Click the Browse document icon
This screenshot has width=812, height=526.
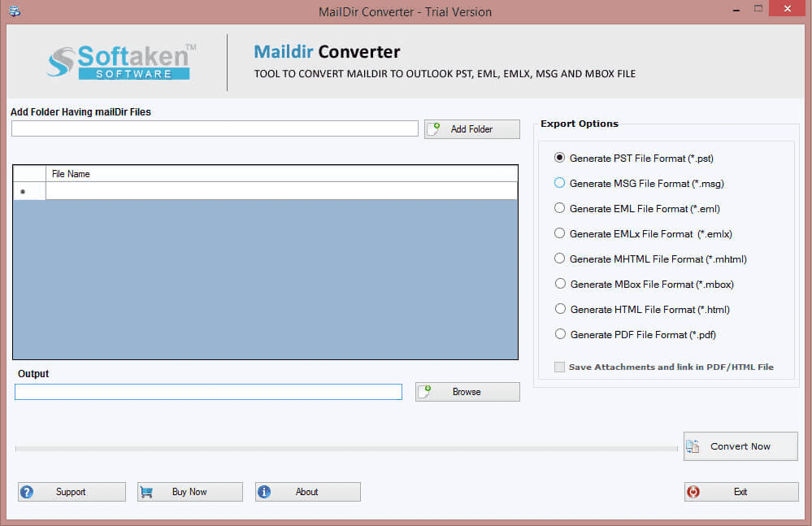[424, 391]
